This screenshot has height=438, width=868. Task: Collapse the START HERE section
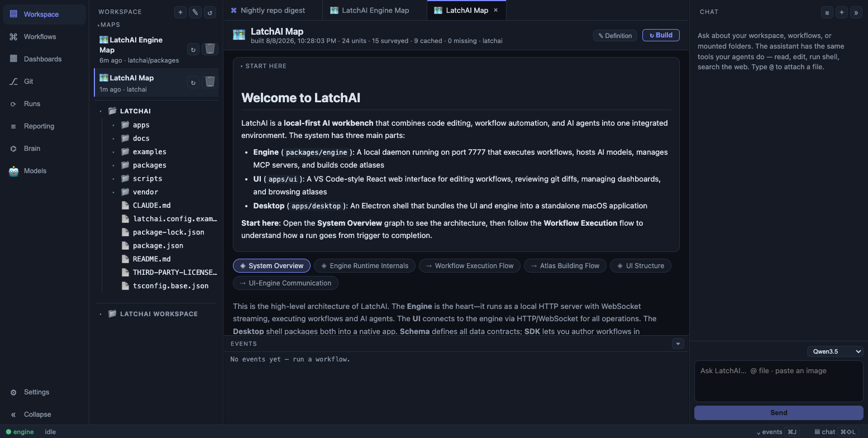[264, 66]
